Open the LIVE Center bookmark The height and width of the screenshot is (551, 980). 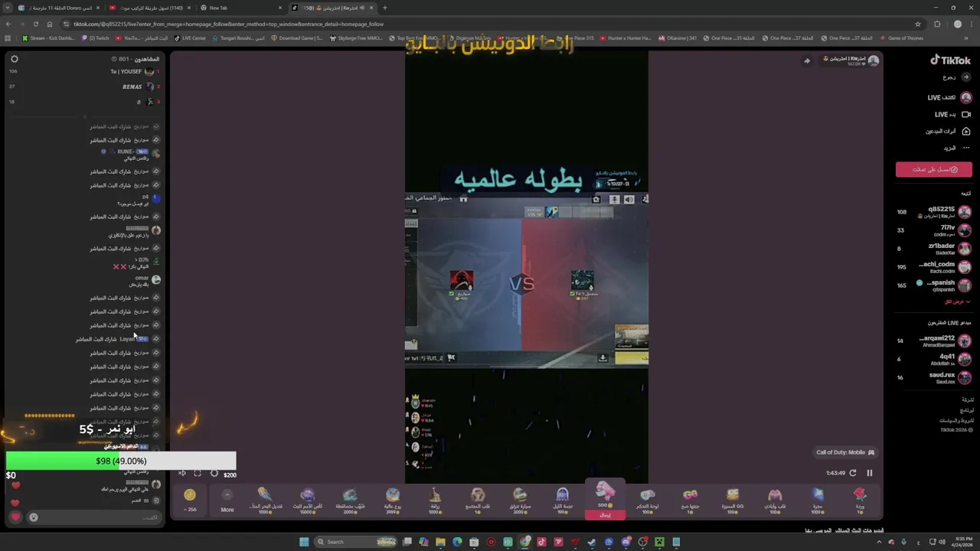(x=190, y=38)
